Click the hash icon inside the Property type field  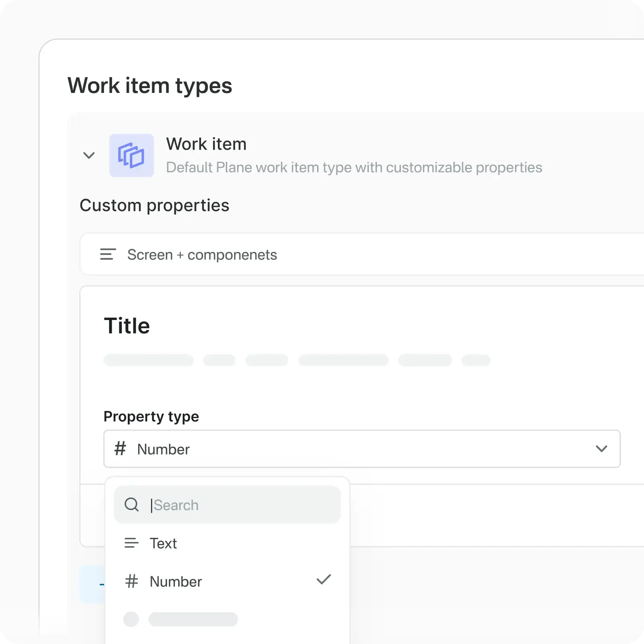120,449
